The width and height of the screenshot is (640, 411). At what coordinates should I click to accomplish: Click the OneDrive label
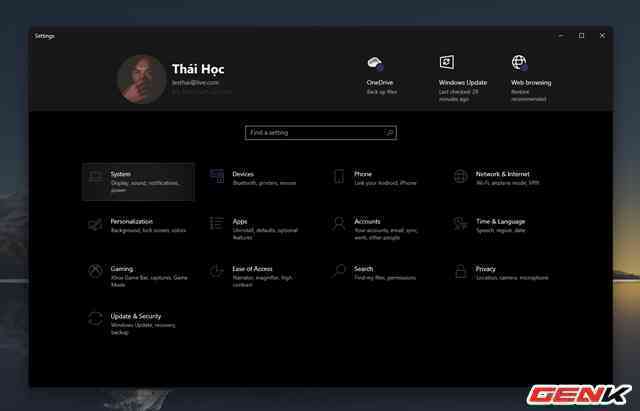[380, 82]
